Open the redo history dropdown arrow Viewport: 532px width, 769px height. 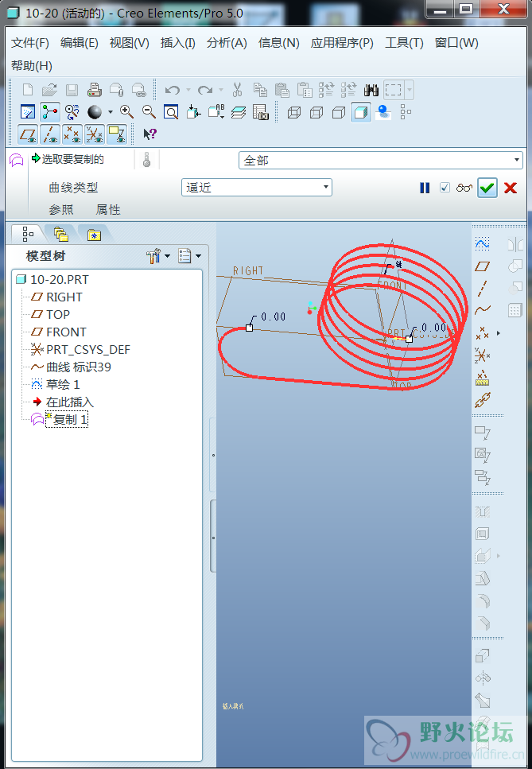220,90
